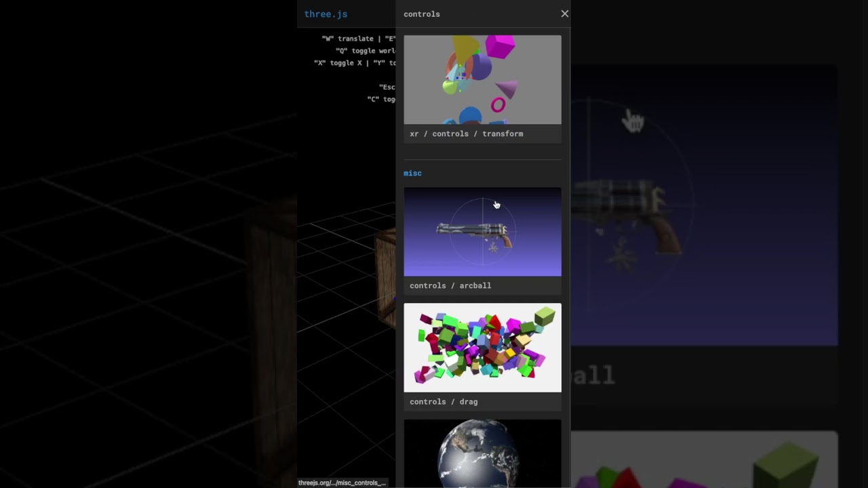Select the 'xr / controls / transform' label

point(467,134)
